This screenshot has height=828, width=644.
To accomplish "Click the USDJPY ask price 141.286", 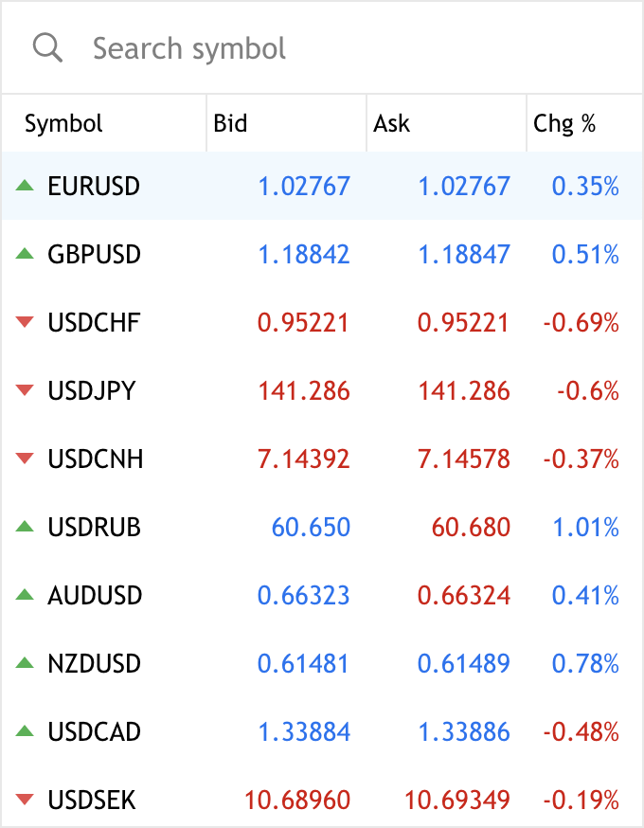I will pos(464,391).
